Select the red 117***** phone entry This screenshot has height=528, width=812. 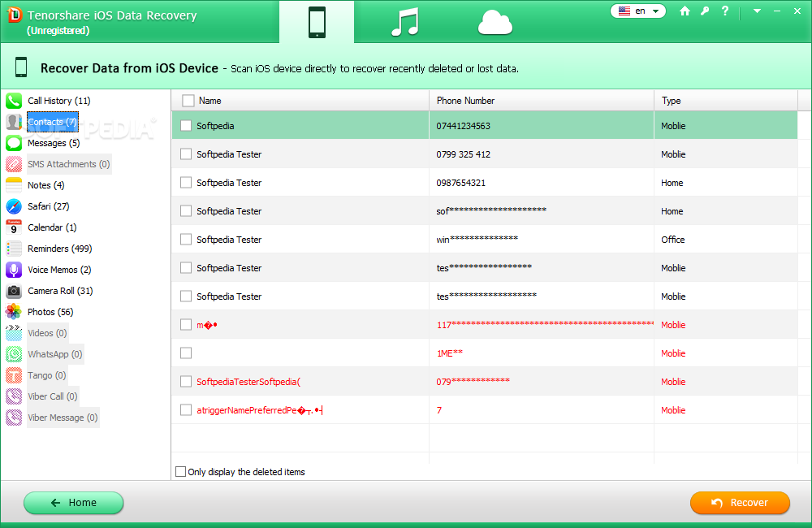(545, 324)
